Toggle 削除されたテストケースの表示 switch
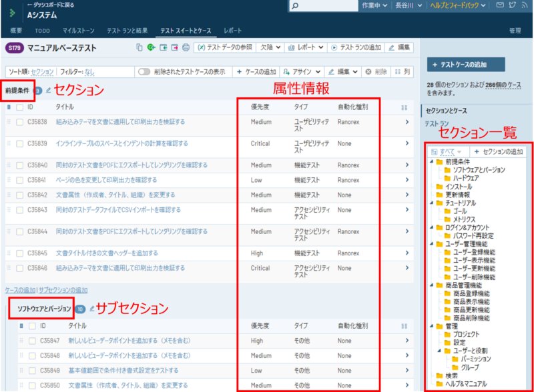This screenshot has width=534, height=392. coord(144,72)
